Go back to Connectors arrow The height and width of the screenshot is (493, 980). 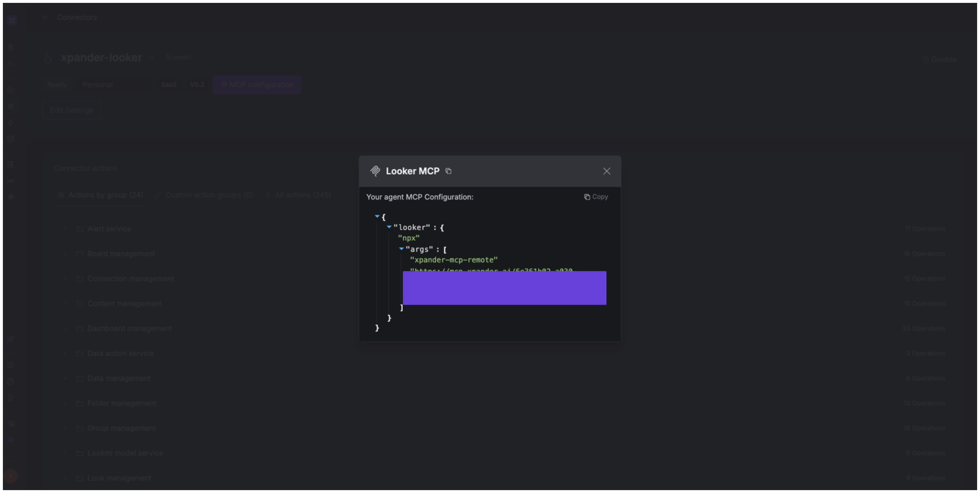[x=46, y=18]
